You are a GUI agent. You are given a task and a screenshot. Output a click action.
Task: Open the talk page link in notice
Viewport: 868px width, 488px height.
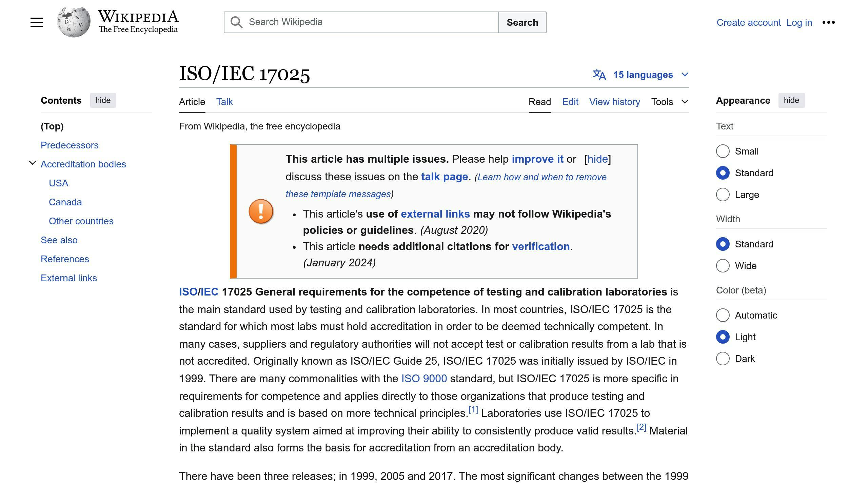(445, 177)
